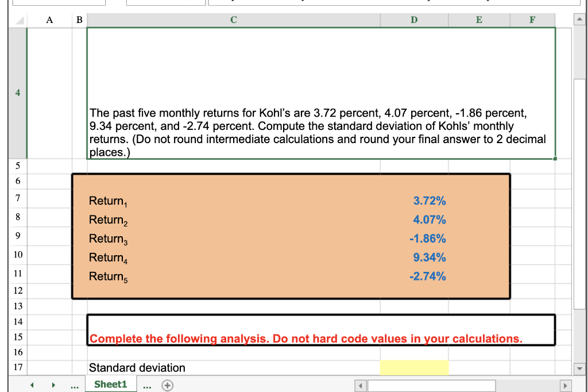The width and height of the screenshot is (588, 392).
Task: Click the left ellipsis before Sheet1
Action: point(75,386)
